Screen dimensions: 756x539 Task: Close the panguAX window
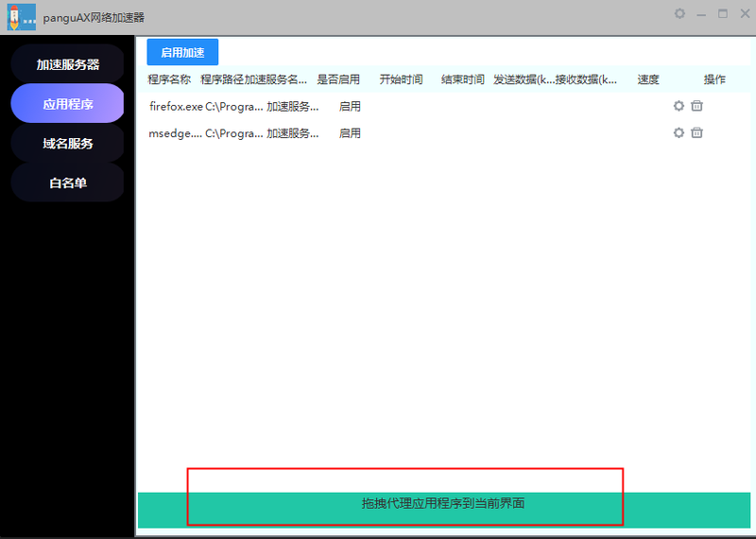(745, 13)
